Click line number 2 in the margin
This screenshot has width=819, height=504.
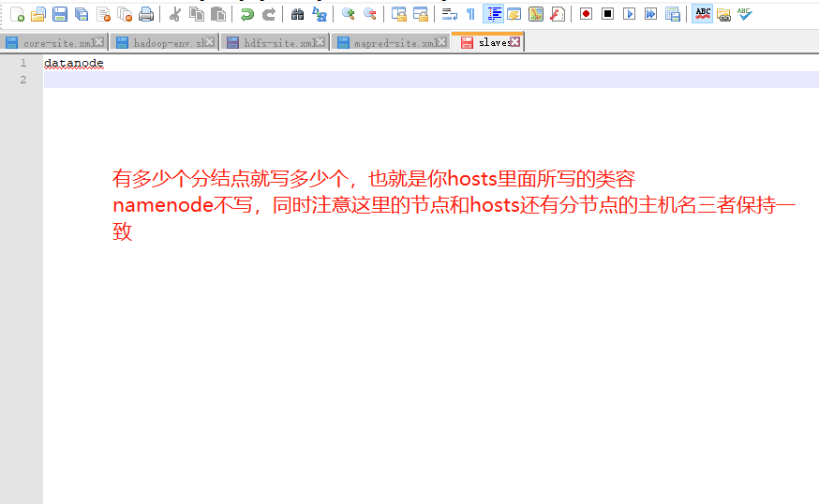tap(23, 80)
